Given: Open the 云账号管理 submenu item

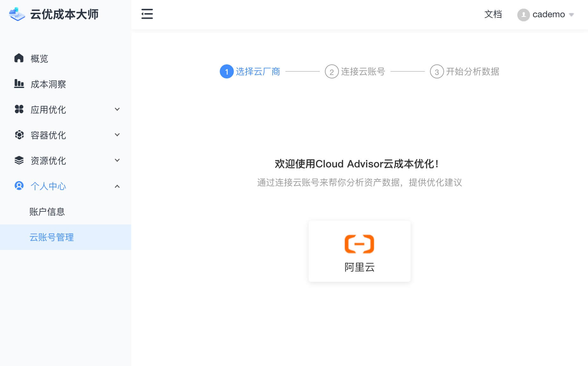Looking at the screenshot, I should click(66, 237).
